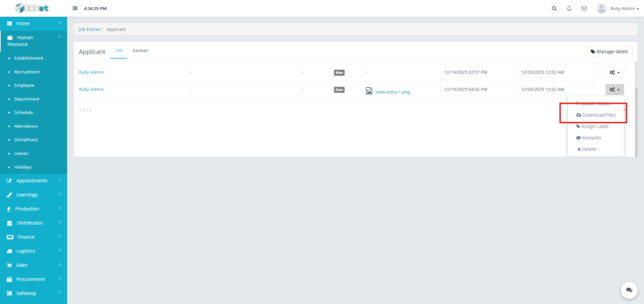Open Ruby Admin link in 02:57 PM row
The width and height of the screenshot is (644, 304).
(x=91, y=72)
